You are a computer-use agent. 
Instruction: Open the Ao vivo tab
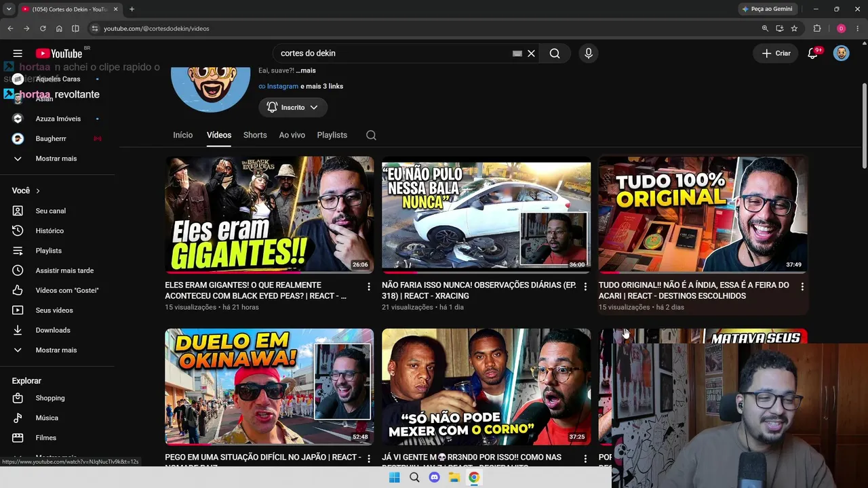pos(292,135)
